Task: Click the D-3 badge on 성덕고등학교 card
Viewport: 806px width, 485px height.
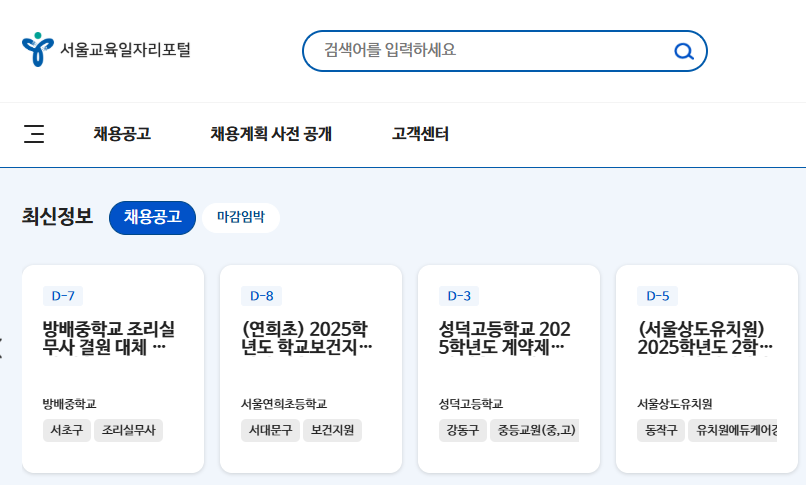Action: click(459, 296)
